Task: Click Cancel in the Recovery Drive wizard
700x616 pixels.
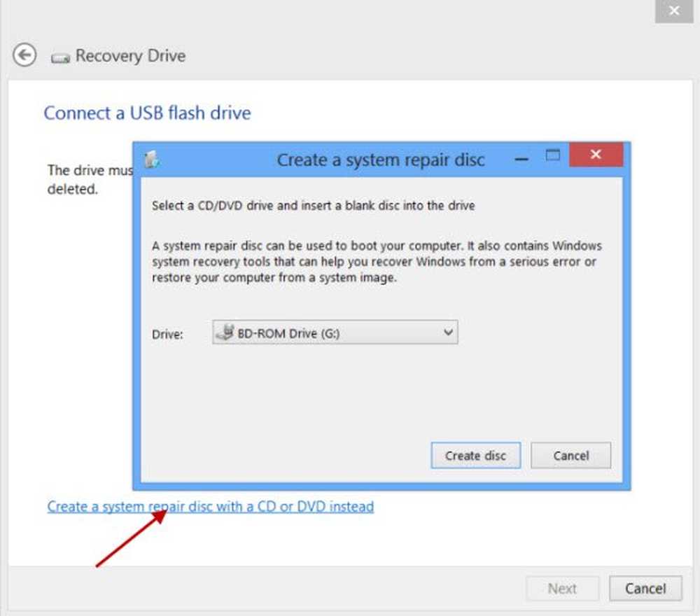Action: [x=645, y=588]
